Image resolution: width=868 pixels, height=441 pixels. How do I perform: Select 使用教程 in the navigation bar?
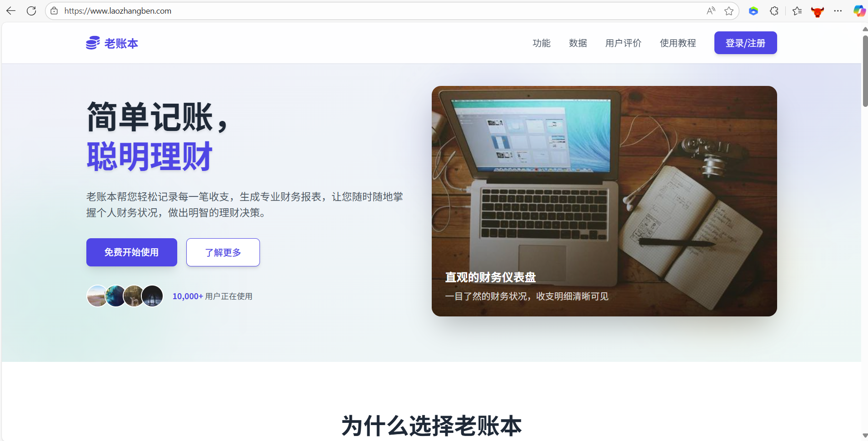678,43
